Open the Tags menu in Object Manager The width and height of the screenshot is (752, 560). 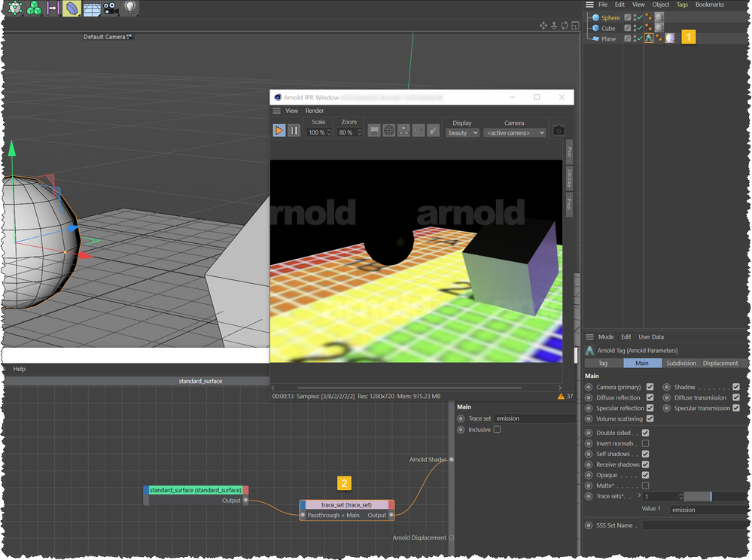click(x=682, y=5)
